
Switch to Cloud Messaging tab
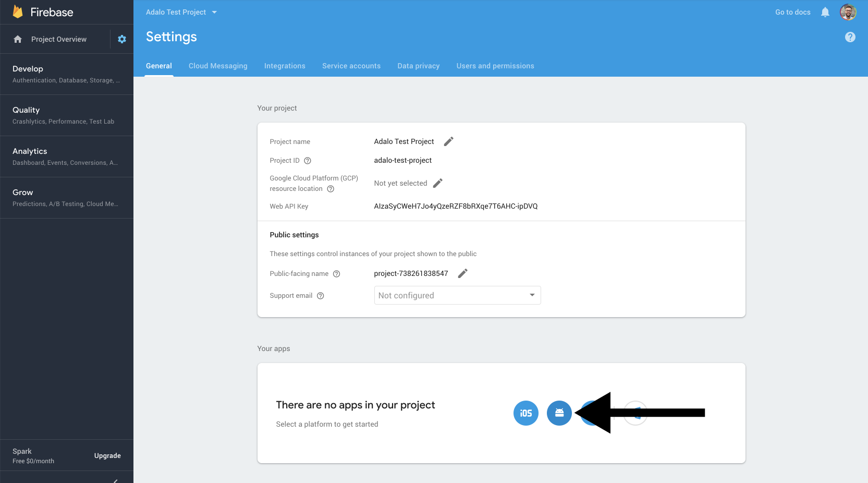tap(218, 66)
